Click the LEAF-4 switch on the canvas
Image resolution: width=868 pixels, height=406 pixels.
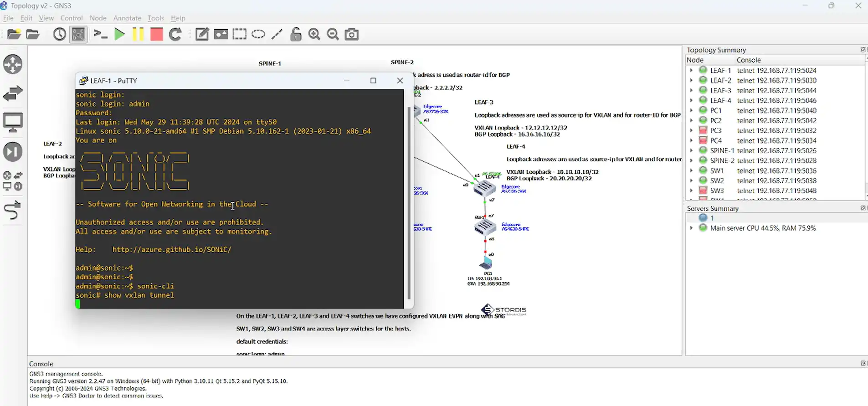tap(484, 187)
